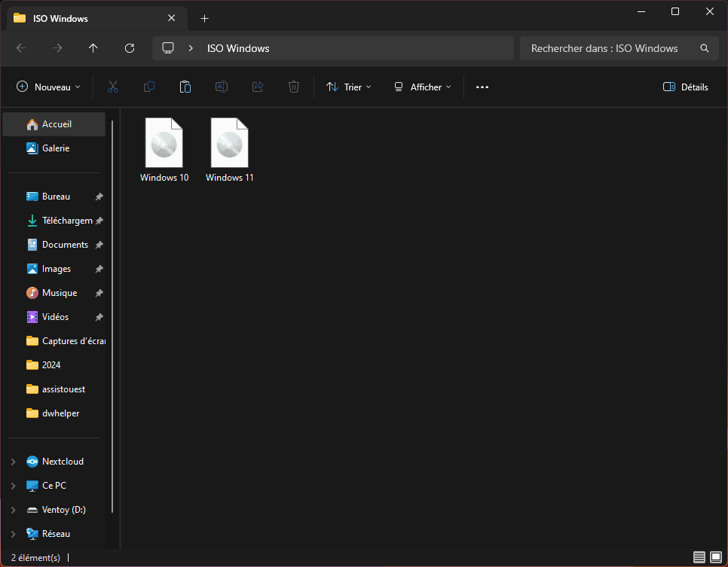Open the three-dots more options menu
Image resolution: width=728 pixels, height=567 pixels.
[x=482, y=87]
